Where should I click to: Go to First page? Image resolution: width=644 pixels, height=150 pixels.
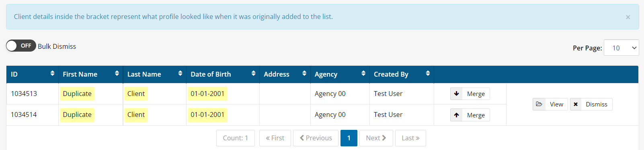click(x=275, y=138)
